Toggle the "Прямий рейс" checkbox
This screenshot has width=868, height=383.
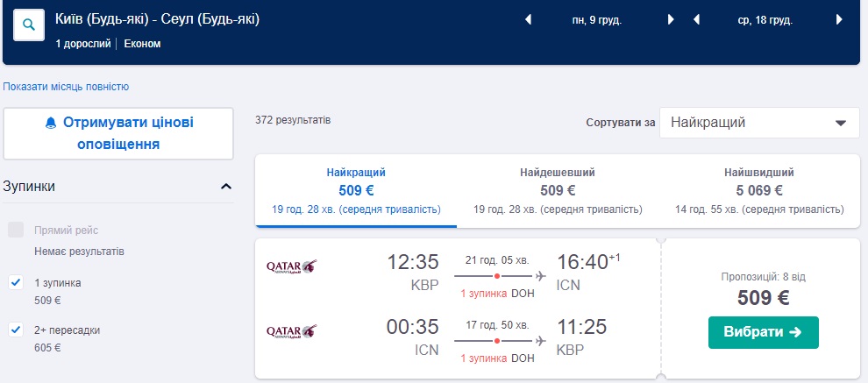click(16, 231)
